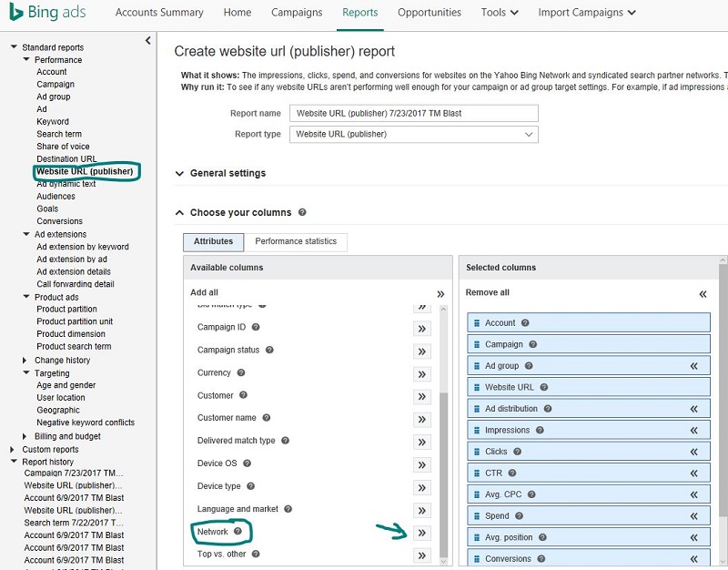Go to Accounts Summary

click(x=159, y=13)
